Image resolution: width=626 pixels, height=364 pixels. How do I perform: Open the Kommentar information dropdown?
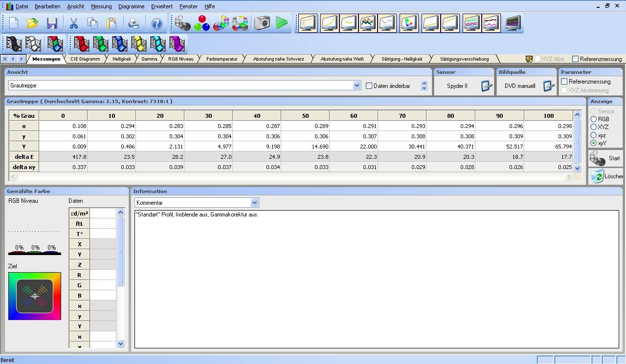click(x=254, y=202)
